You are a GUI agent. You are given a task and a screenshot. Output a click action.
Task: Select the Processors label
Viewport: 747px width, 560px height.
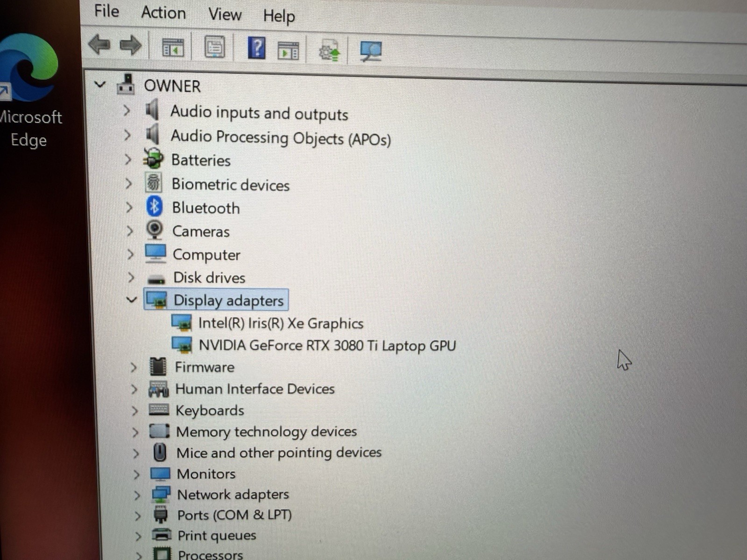tap(210, 554)
